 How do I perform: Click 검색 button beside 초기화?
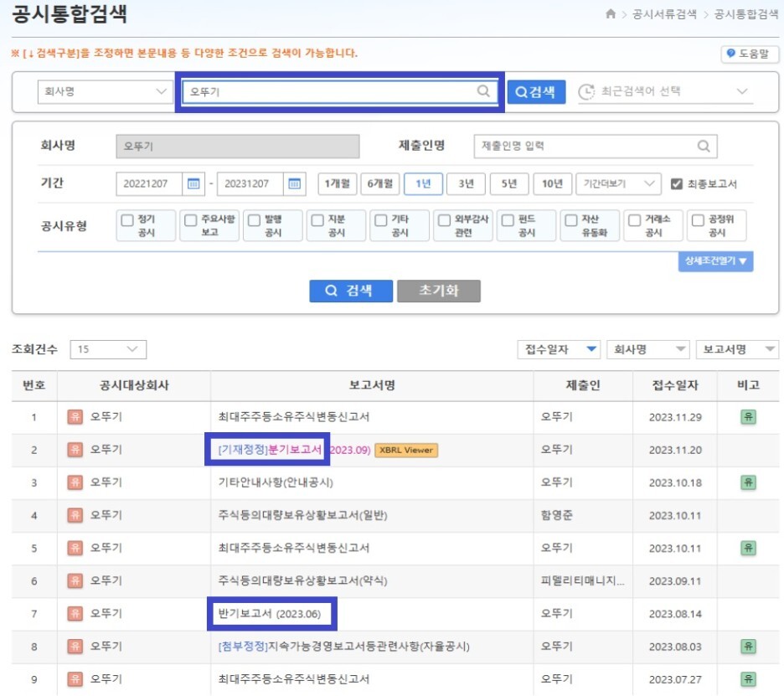tap(351, 291)
